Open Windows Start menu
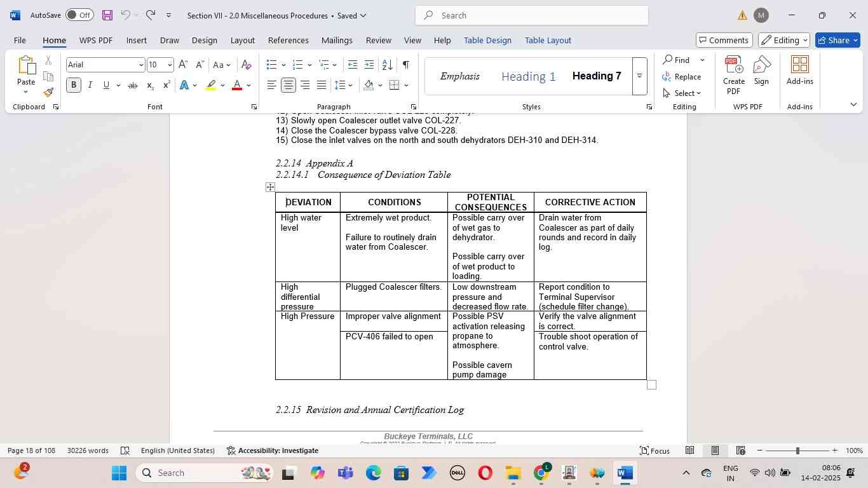Screen dimensions: 868x488 [x=119, y=473]
